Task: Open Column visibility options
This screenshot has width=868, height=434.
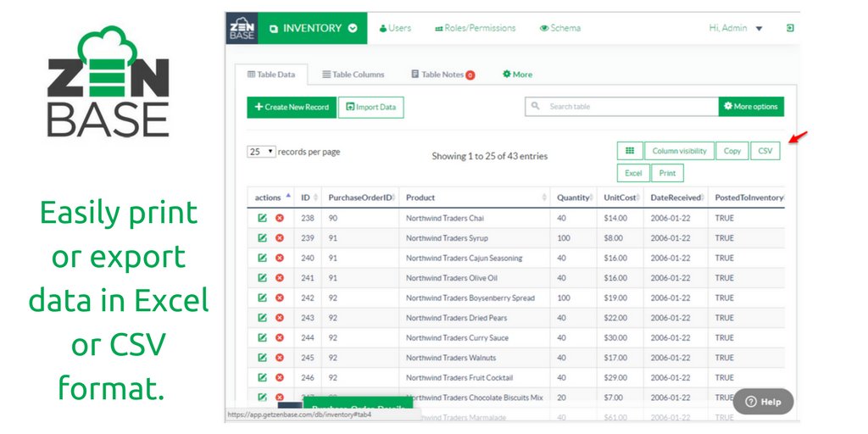Action: pos(679,151)
